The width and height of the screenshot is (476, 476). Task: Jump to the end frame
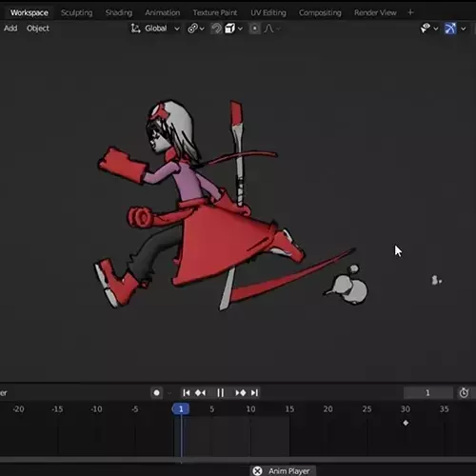pos(254,393)
